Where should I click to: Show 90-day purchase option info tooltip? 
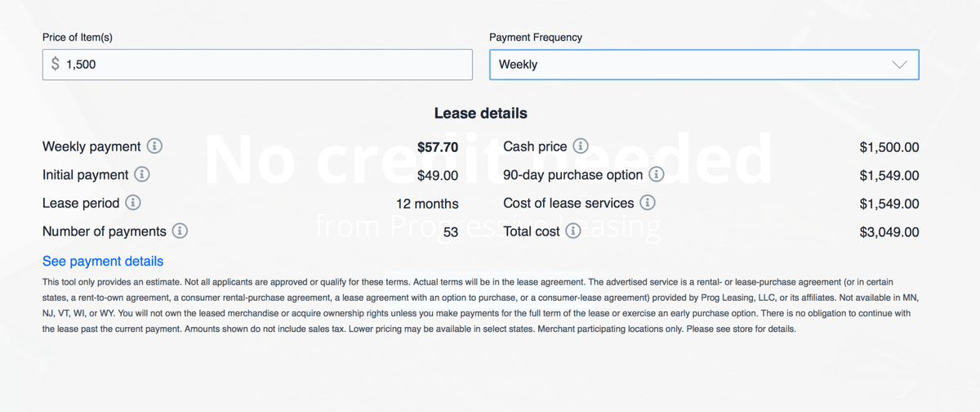656,174
